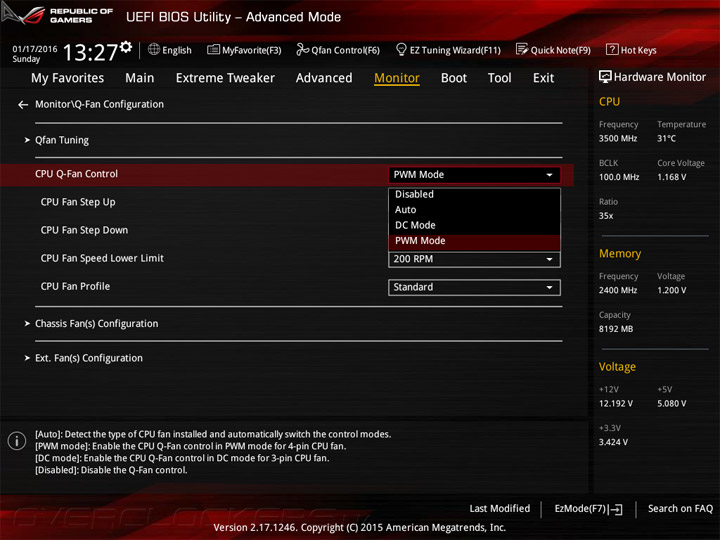This screenshot has height=540, width=720.
Task: Click the CPU frequency 3500 MHz value
Action: [618, 139]
